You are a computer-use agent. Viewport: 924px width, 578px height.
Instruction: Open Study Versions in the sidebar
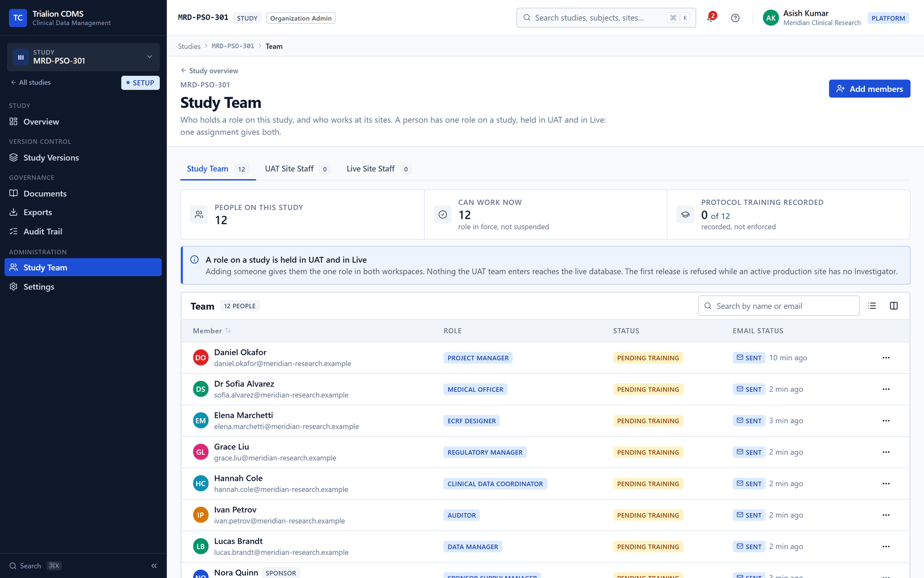[83, 158]
